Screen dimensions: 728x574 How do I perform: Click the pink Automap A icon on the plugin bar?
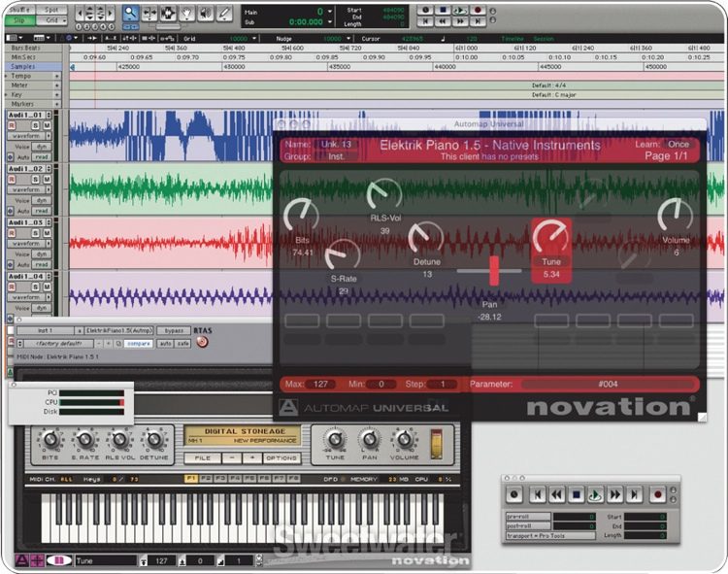coord(21,560)
